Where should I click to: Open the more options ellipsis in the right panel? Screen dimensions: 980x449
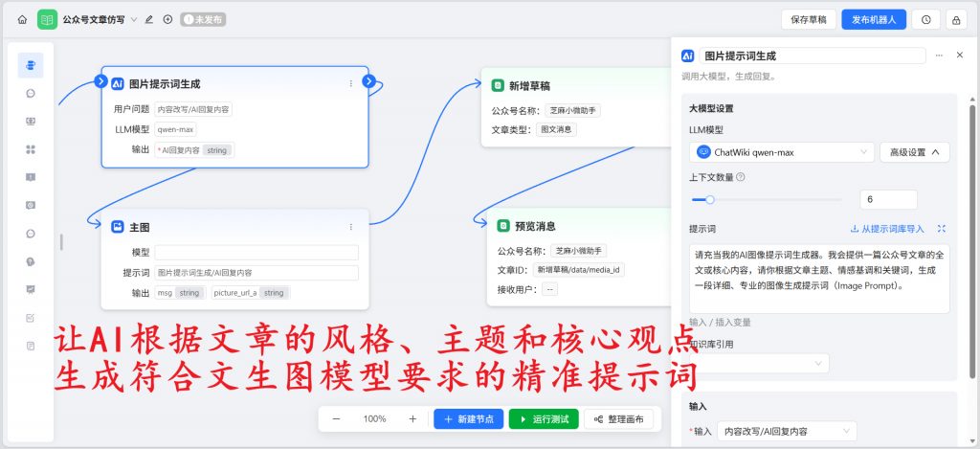coord(939,56)
